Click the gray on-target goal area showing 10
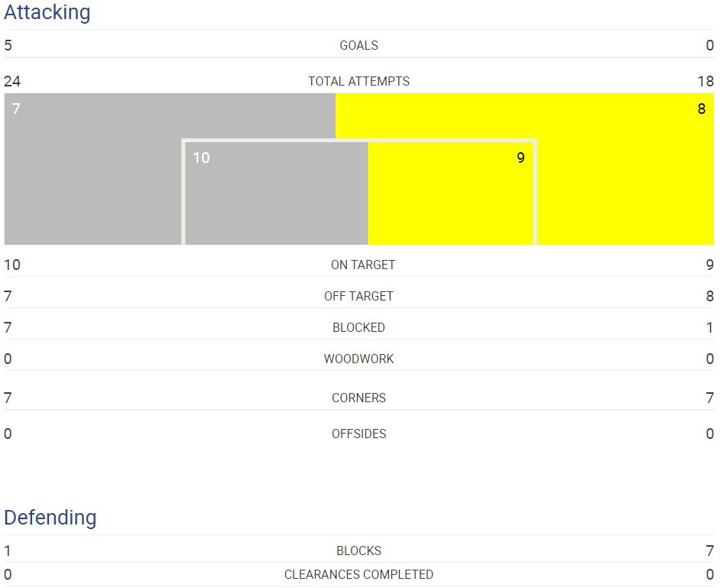The height and width of the screenshot is (588, 720). click(277, 193)
